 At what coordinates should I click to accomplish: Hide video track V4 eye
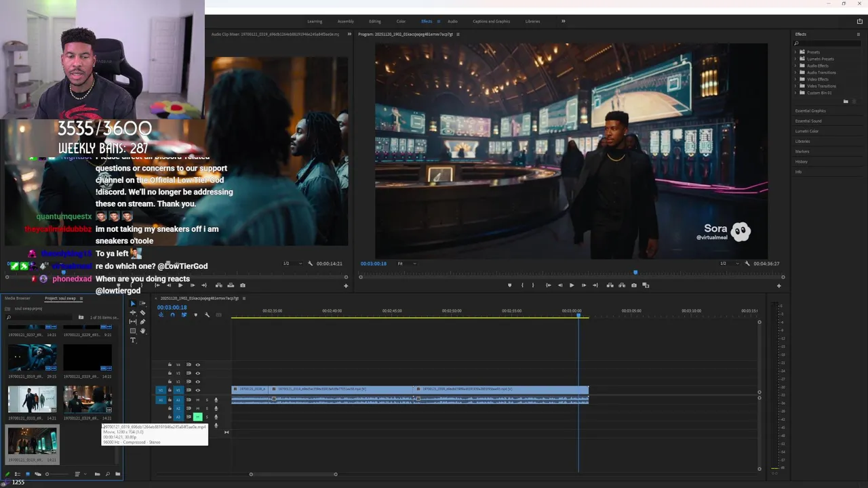click(198, 365)
